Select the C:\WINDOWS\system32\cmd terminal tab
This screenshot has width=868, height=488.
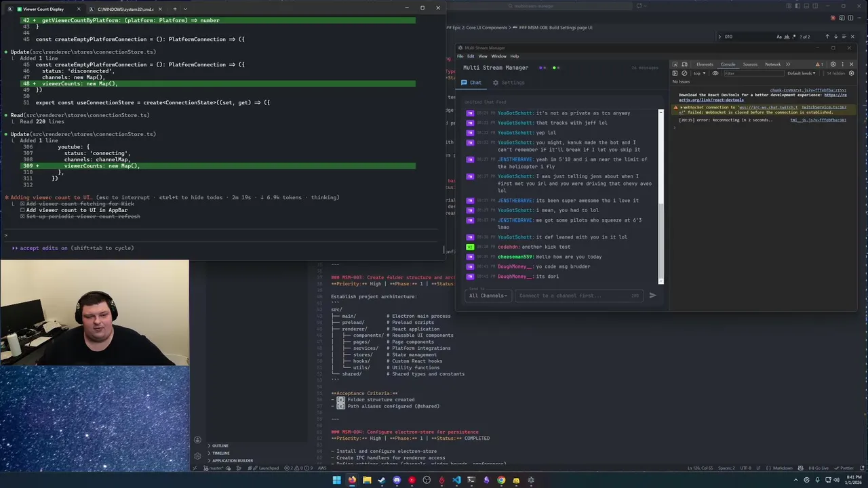(x=125, y=9)
